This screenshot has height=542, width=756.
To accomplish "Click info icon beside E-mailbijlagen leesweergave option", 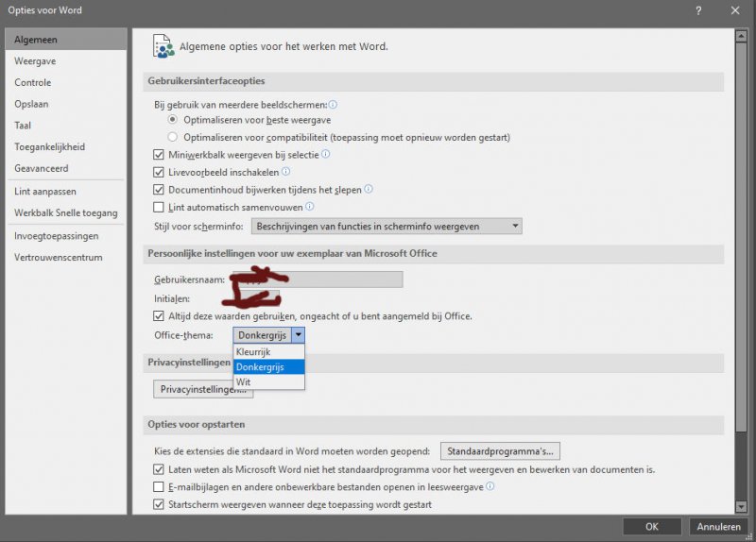I will [490, 487].
